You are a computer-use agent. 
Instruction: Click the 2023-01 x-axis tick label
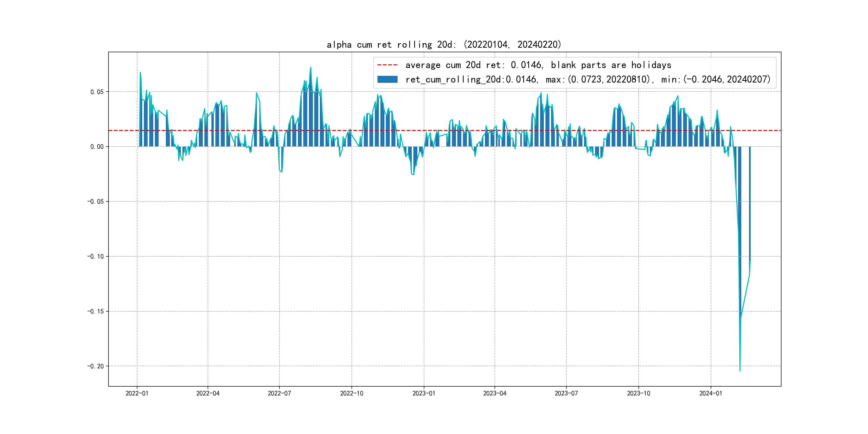[x=424, y=393]
